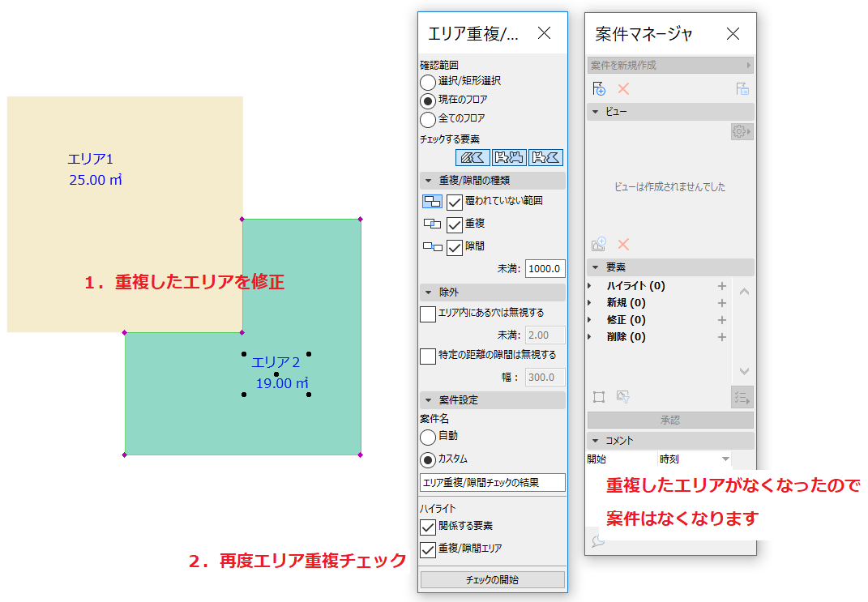Click the comment speech bubble icon

[x=598, y=541]
